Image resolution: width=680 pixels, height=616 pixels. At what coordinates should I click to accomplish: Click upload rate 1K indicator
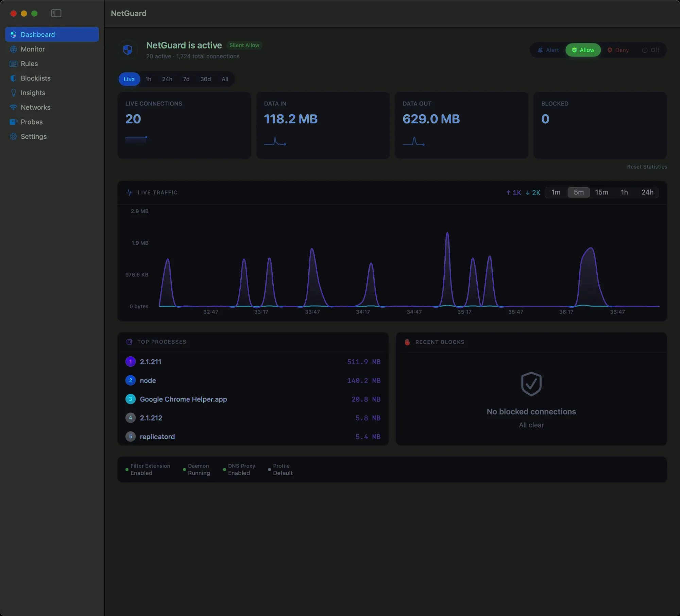(x=514, y=192)
